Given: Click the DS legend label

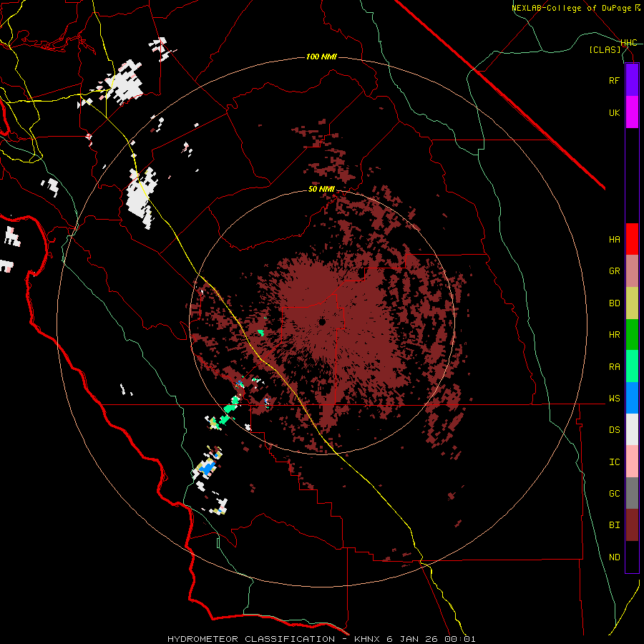Looking at the screenshot, I should pyautogui.click(x=614, y=430).
